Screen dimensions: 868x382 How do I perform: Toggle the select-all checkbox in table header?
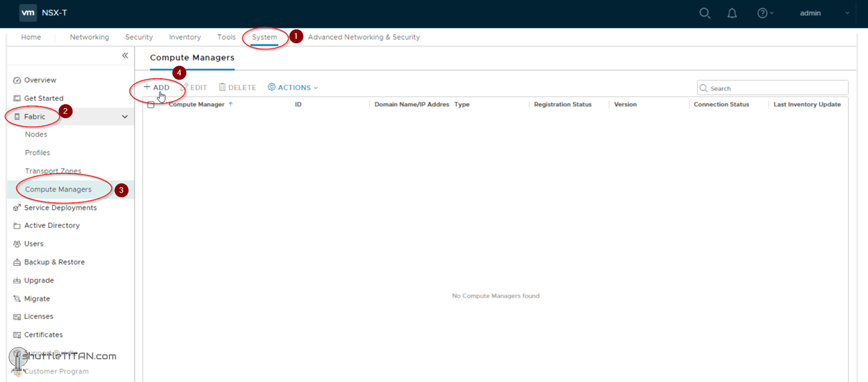[151, 105]
